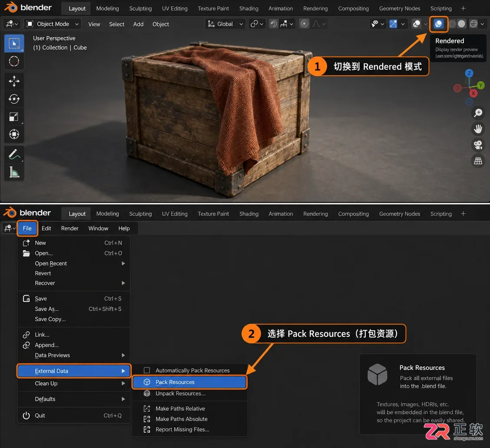Viewport: 490px width, 448px height.
Task: Choose Make Paths Absolute
Action: (189, 419)
